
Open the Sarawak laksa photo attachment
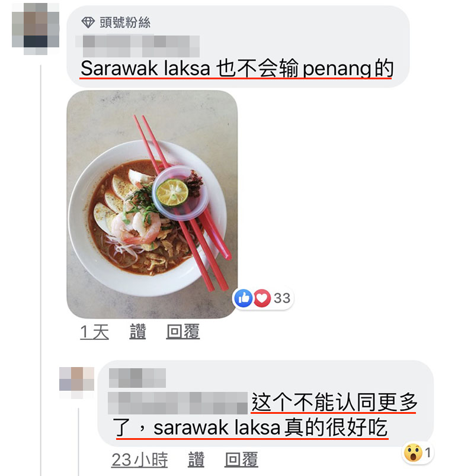(152, 204)
